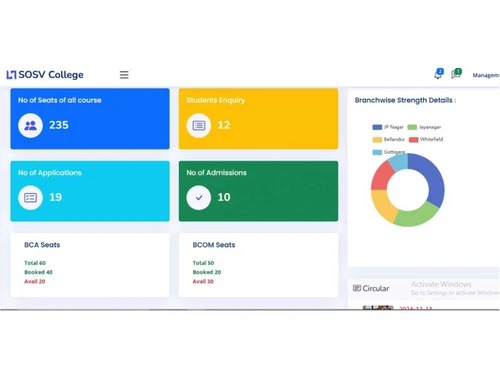Click the yellow segment of donut chart
The width and height of the screenshot is (500, 375).
[x=384, y=206]
